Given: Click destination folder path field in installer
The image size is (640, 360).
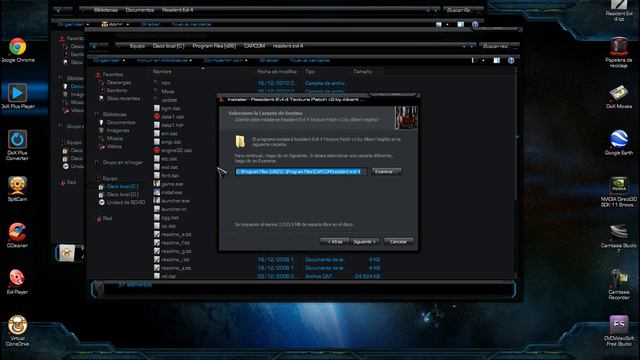Looking at the screenshot, I should [x=301, y=172].
